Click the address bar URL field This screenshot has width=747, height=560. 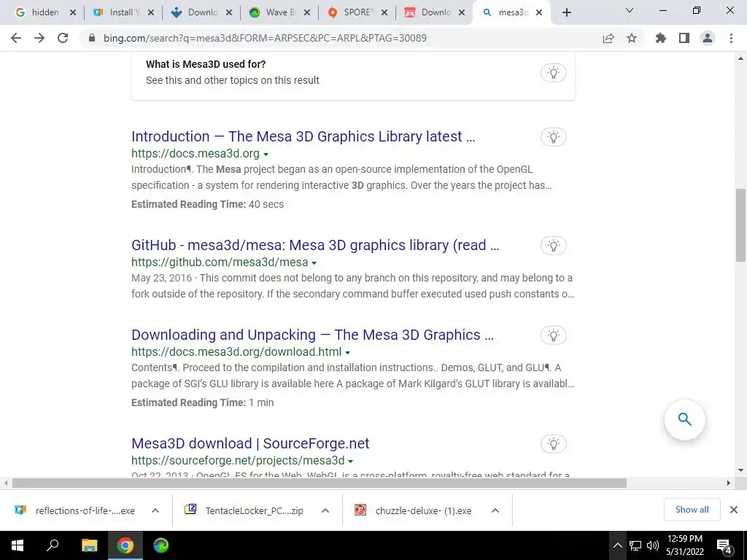265,38
